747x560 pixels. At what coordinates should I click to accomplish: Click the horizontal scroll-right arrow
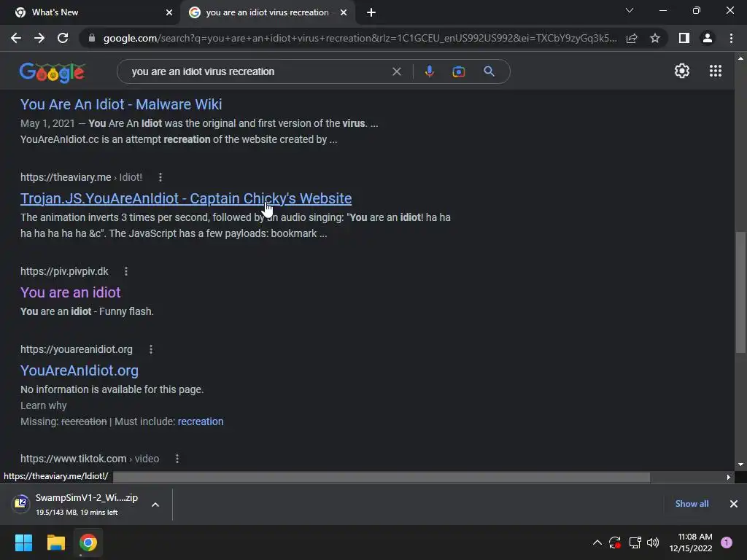click(x=729, y=477)
